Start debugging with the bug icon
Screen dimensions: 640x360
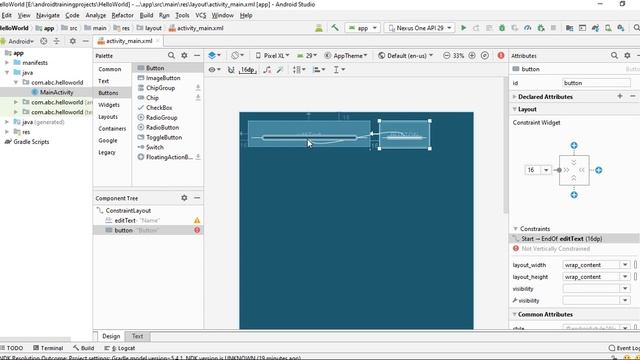(502, 28)
